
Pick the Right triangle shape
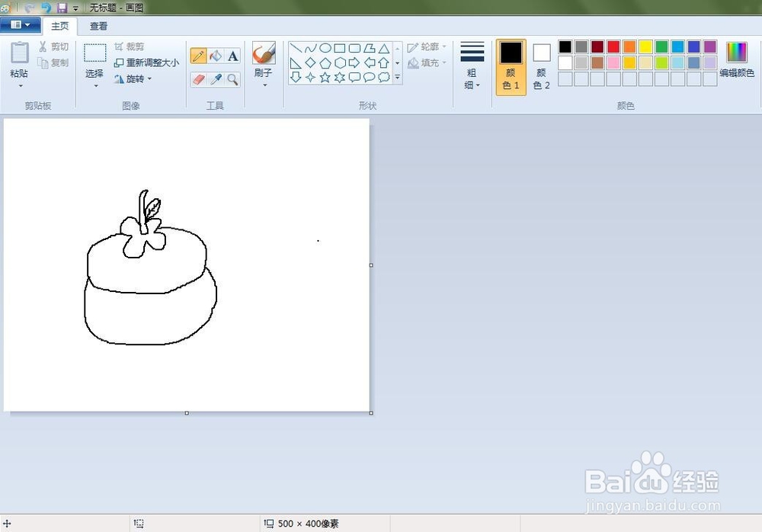point(296,62)
